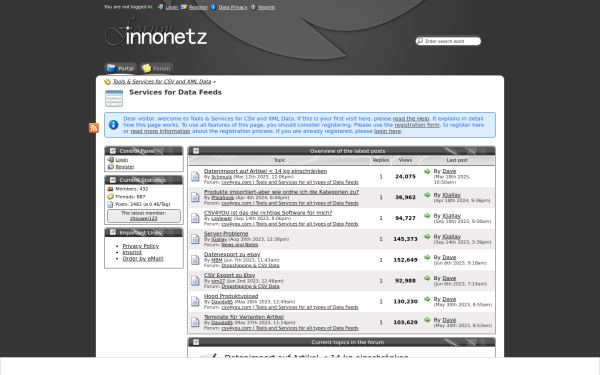Open the Imprint link under Important Links
Viewport: 600px width, 375px height.
coord(132,252)
